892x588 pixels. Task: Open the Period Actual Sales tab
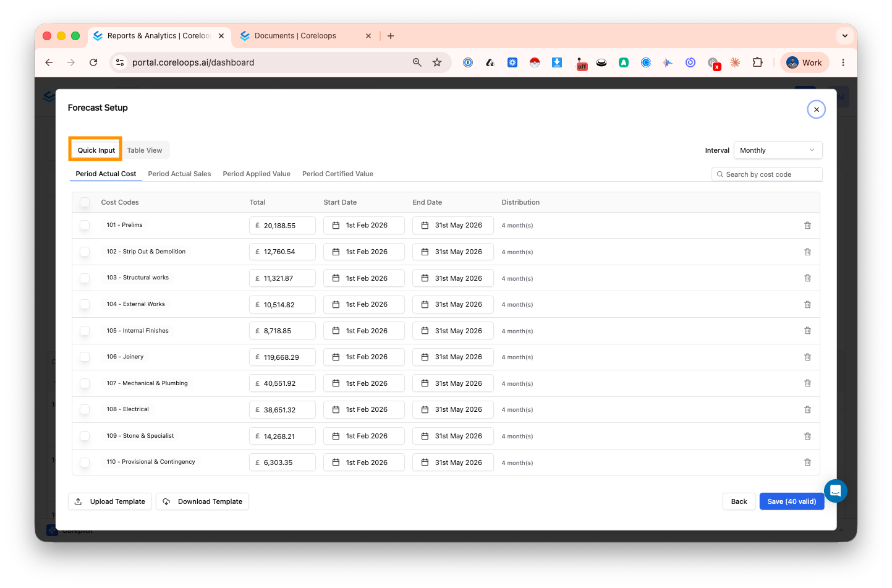point(179,174)
